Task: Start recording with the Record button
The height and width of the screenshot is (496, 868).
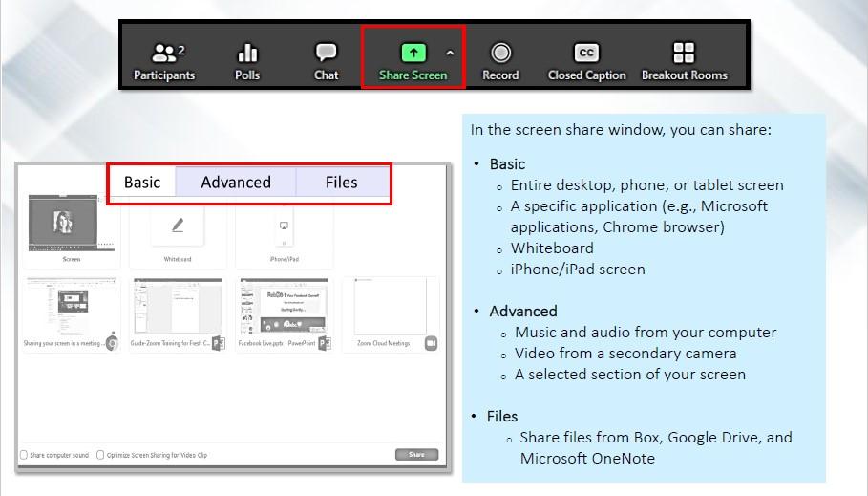Action: 500,61
